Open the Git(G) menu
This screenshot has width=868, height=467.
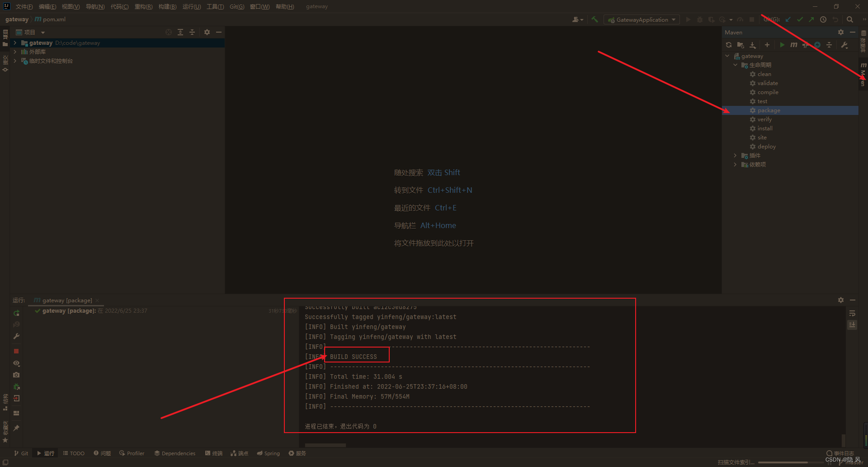pos(237,7)
